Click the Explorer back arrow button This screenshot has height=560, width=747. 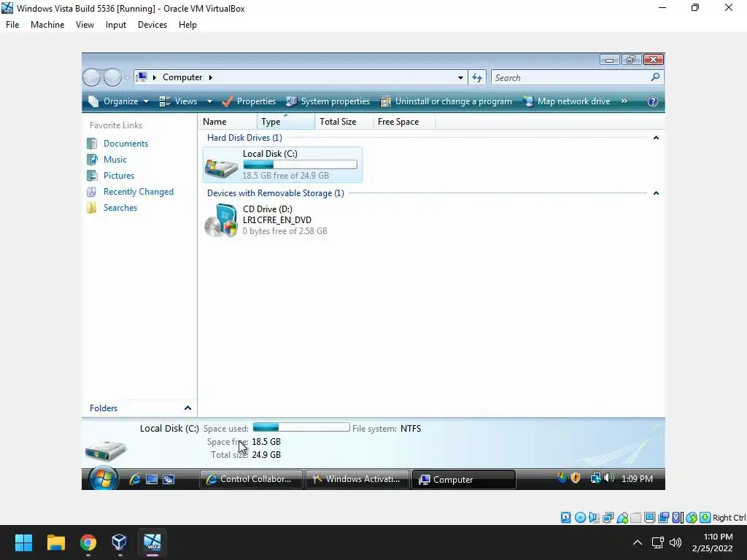click(91, 77)
